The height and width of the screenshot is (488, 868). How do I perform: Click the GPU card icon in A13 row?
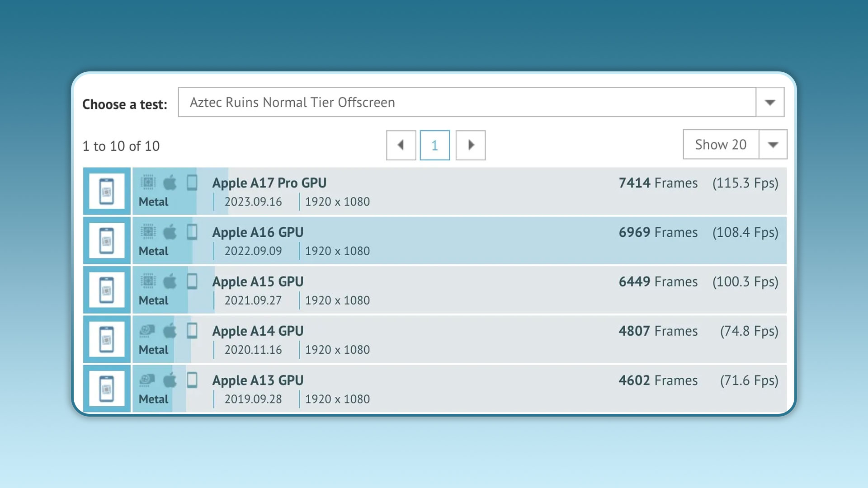148,380
